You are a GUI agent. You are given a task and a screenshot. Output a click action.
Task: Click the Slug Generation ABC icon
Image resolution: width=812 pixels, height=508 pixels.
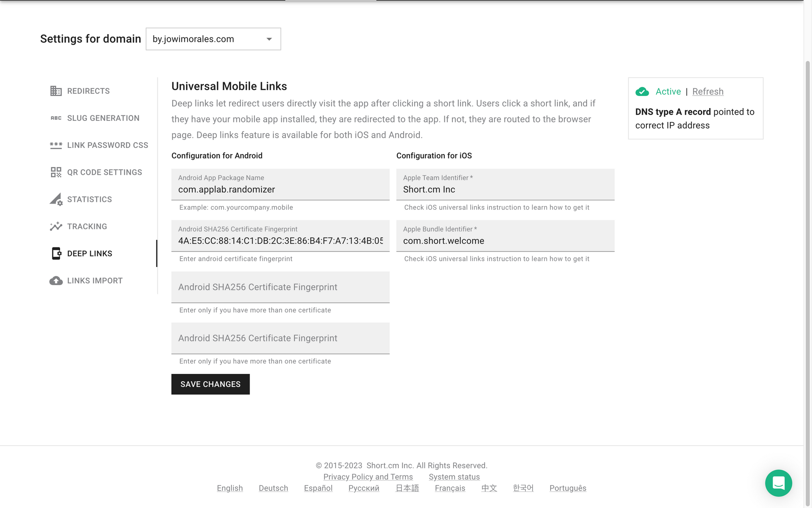coord(56,118)
